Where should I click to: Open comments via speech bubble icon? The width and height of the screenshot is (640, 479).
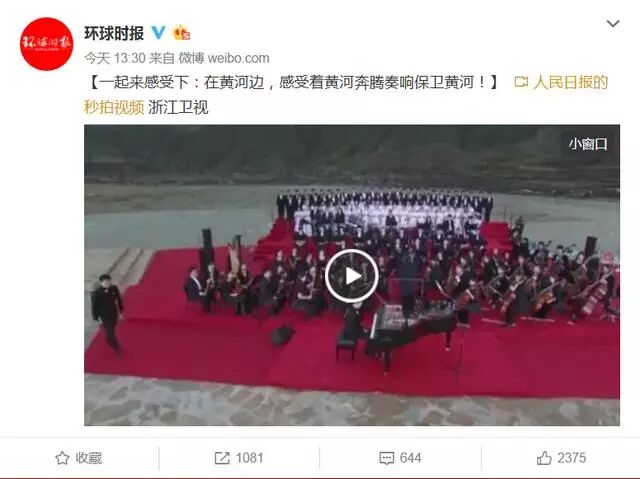(x=387, y=458)
